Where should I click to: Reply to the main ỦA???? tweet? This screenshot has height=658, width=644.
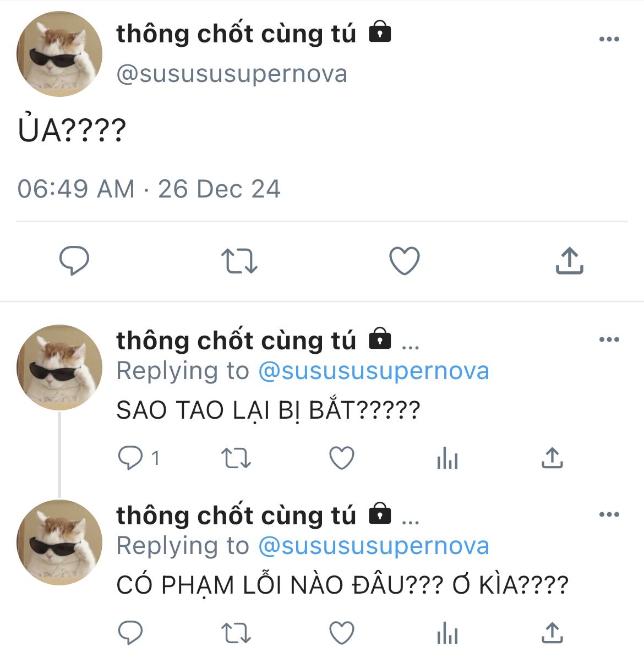click(x=74, y=261)
